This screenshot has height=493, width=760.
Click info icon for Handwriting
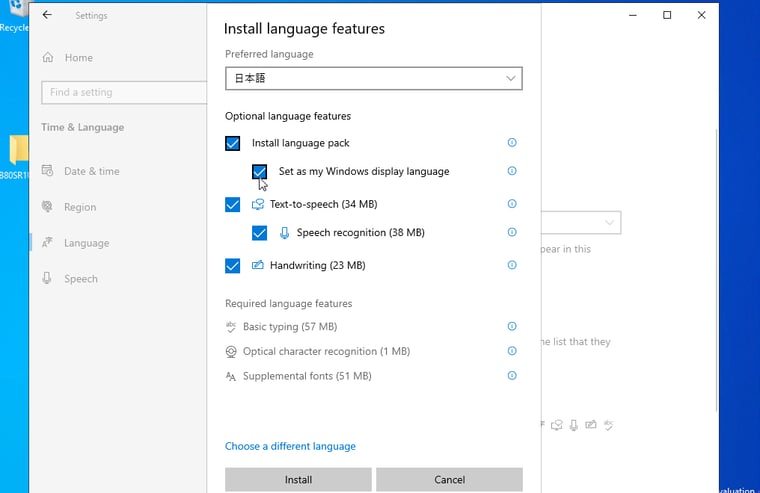point(512,265)
